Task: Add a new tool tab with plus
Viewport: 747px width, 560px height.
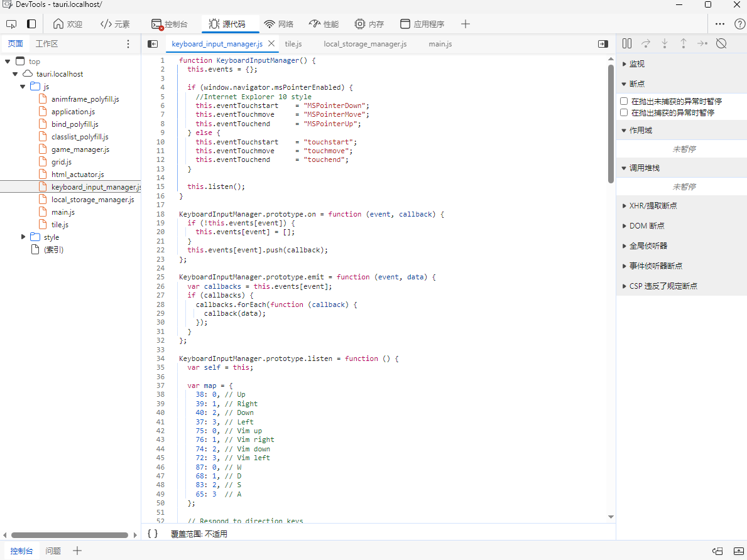Action: pyautogui.click(x=465, y=24)
